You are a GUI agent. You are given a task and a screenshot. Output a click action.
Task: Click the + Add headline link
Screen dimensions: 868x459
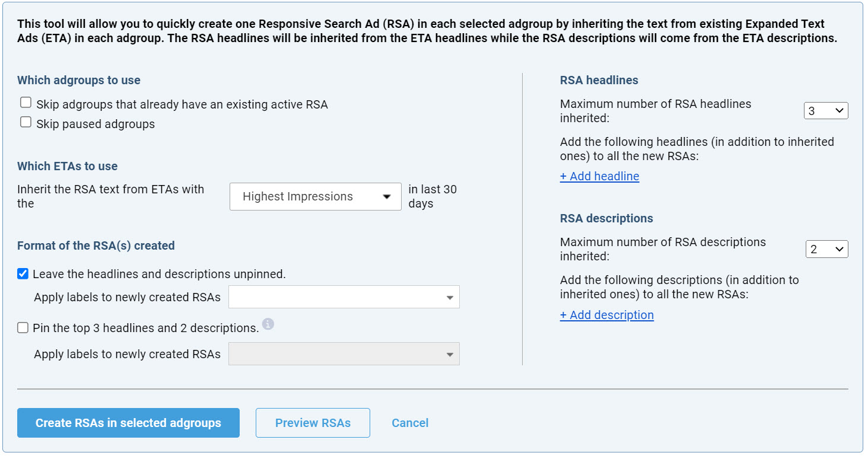[x=599, y=176]
